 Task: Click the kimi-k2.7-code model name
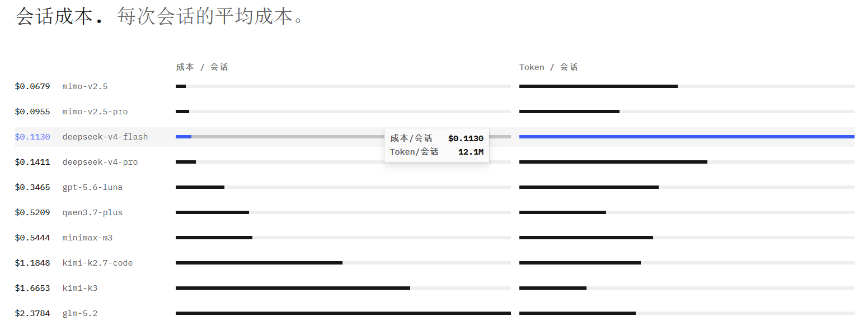coord(97,263)
